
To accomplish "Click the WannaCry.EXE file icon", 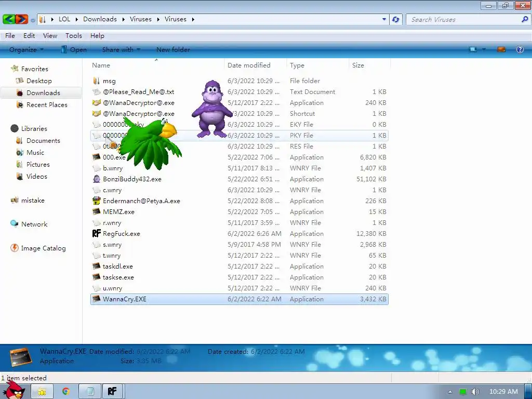I will 96,299.
